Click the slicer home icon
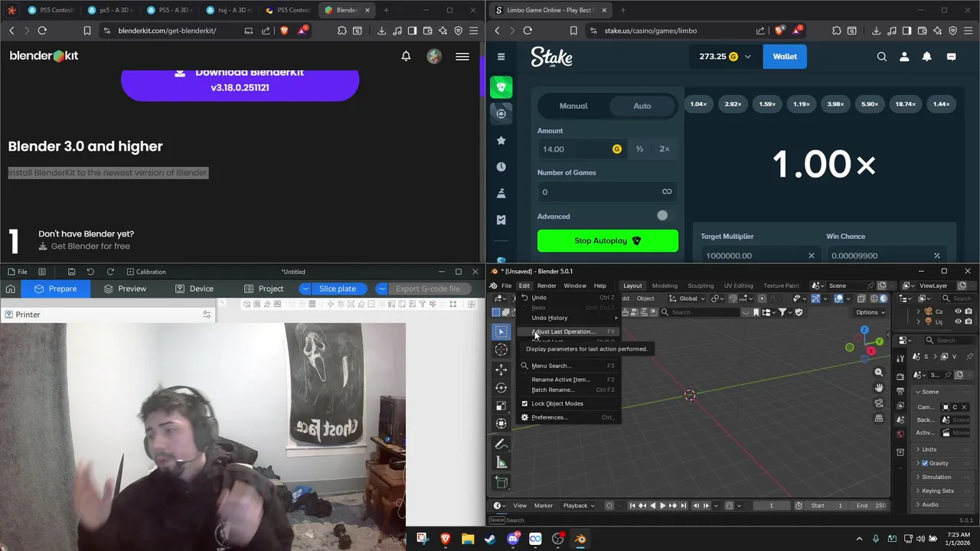 point(10,289)
